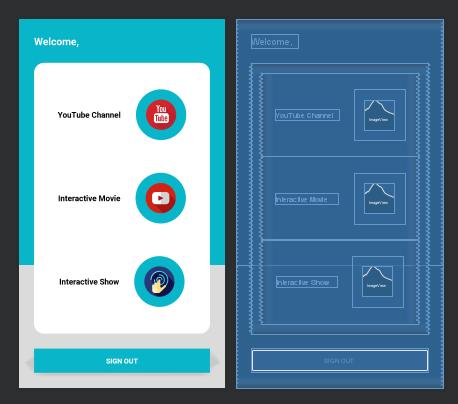Viewport: 458px width, 404px height.
Task: Click the YouTube Channel label in design preview
Action: point(89,115)
